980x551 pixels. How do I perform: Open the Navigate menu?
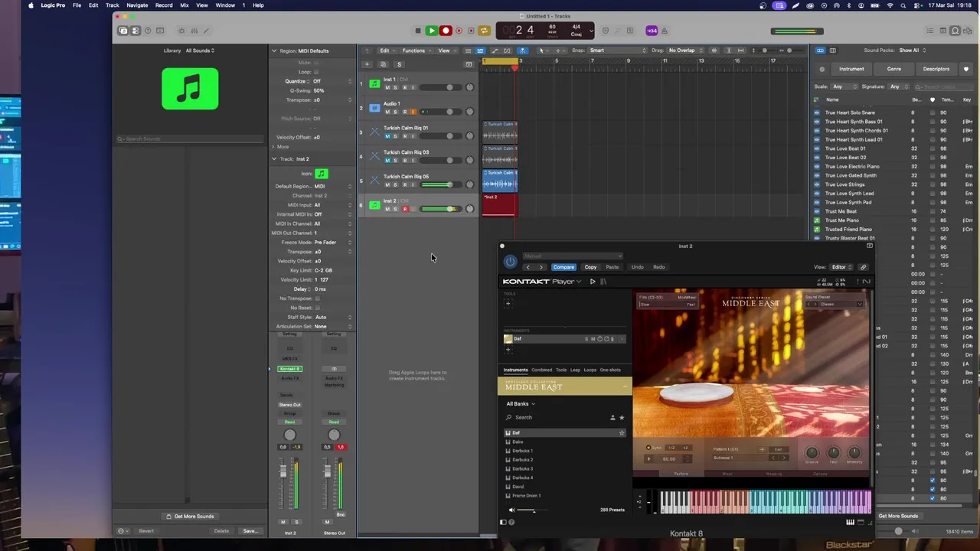pyautogui.click(x=137, y=5)
